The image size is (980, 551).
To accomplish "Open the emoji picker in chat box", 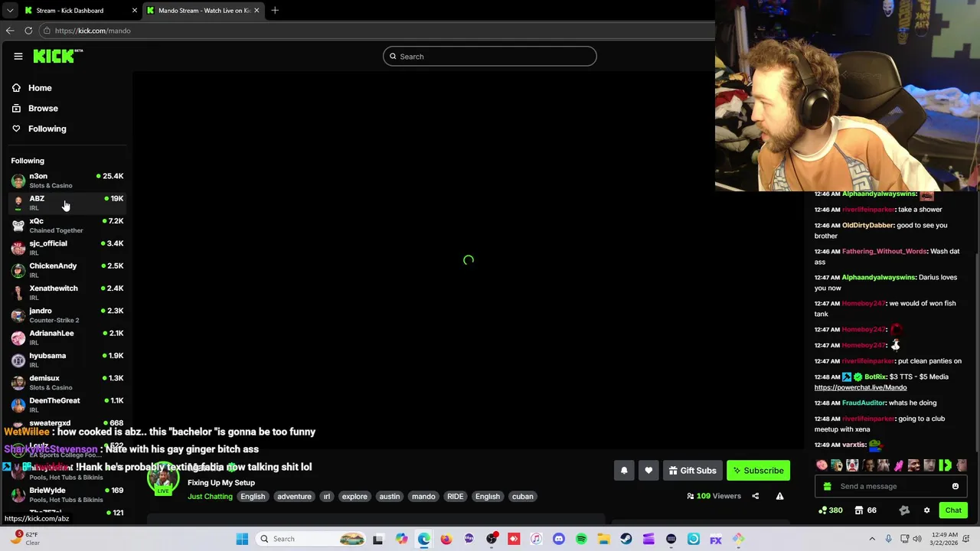I will tap(955, 487).
